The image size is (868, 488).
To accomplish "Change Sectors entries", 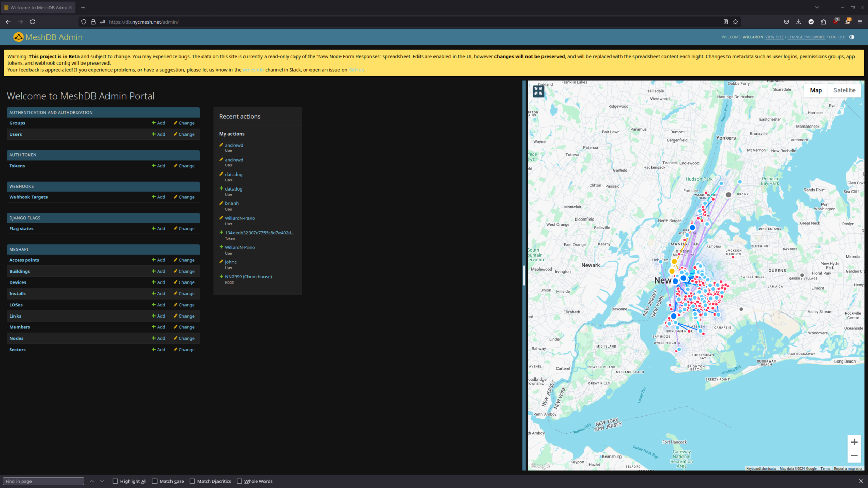I will 184,350.
